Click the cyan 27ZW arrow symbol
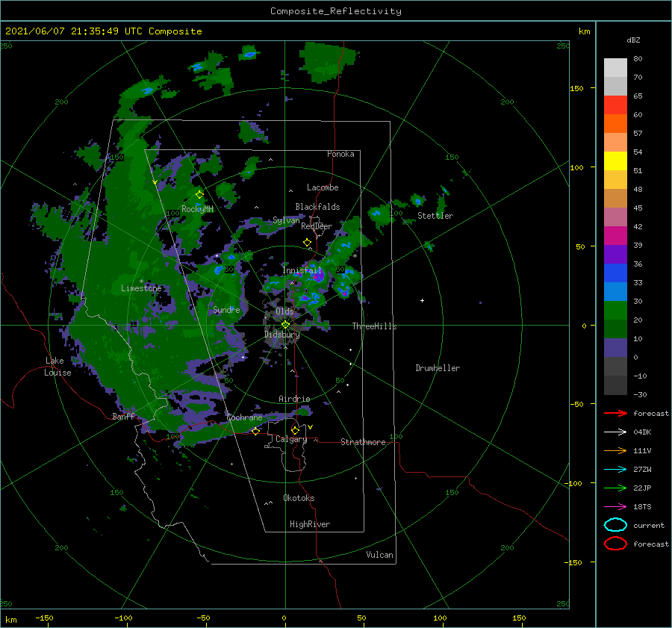The width and height of the screenshot is (672, 628). pyautogui.click(x=615, y=470)
